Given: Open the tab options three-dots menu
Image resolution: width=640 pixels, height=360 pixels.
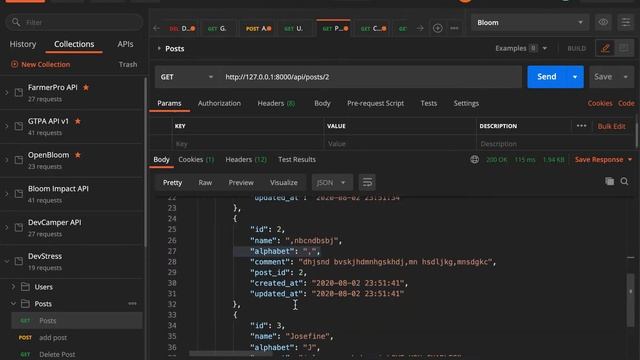Looking at the screenshot, I should tap(454, 28).
